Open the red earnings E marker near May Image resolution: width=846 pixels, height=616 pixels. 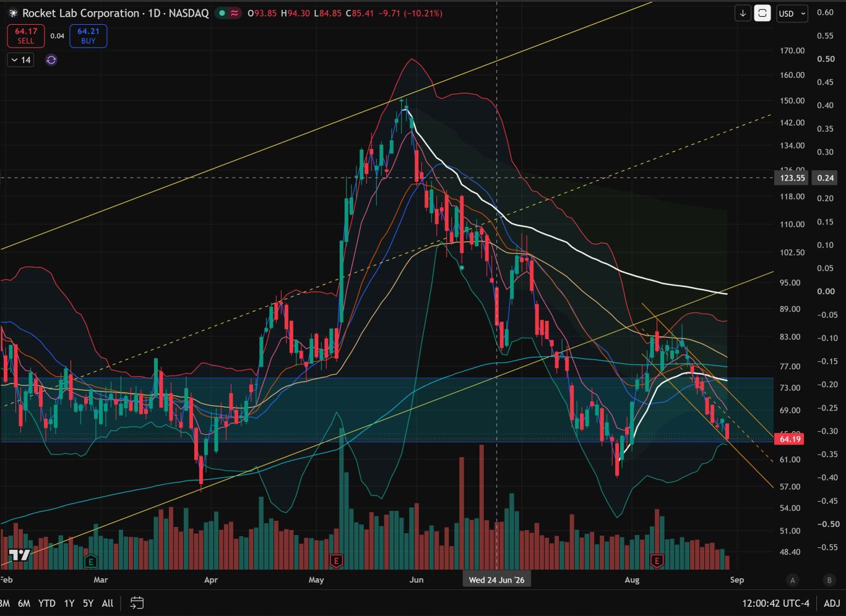point(337,560)
